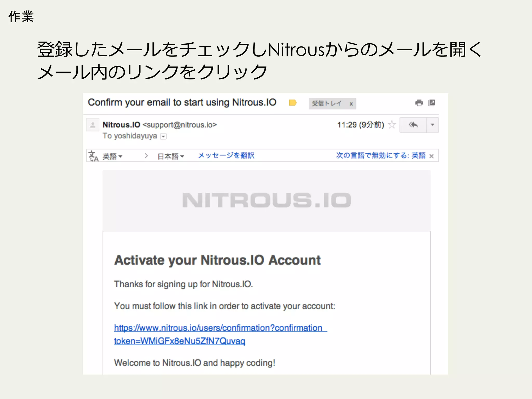Click the timestamp 11:29 (9分前)
532x399 pixels.
(361, 125)
